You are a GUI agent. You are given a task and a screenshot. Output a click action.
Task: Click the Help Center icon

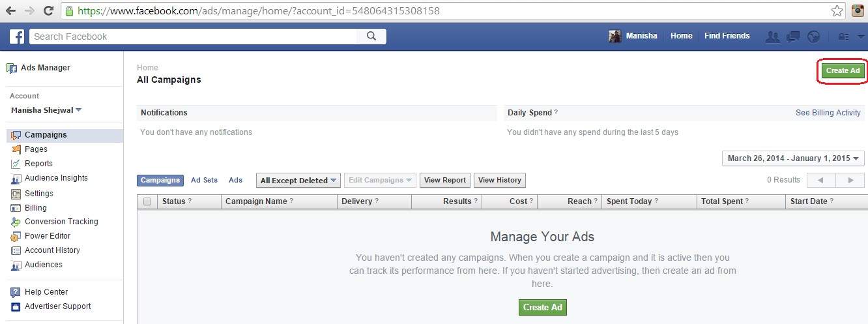[16, 293]
